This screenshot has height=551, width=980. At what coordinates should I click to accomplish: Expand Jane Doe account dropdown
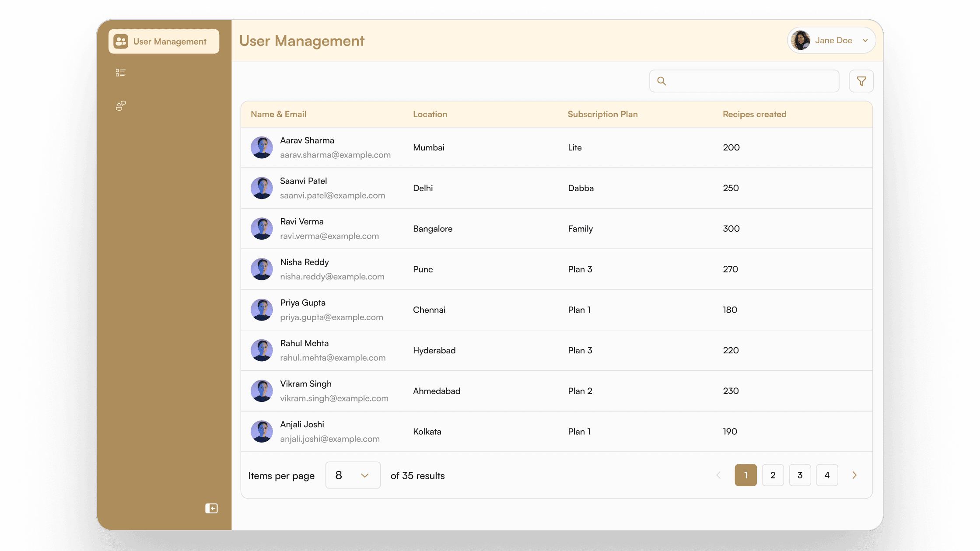tap(865, 41)
